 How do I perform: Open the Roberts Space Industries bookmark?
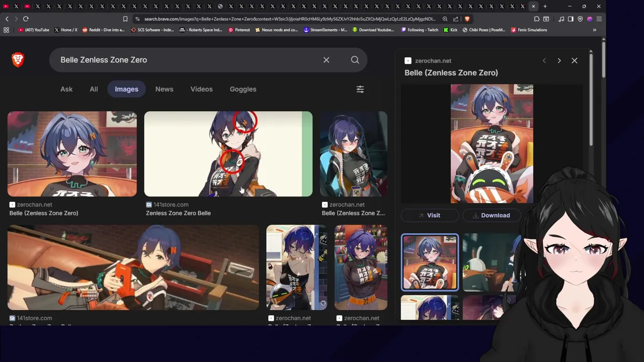point(201,30)
